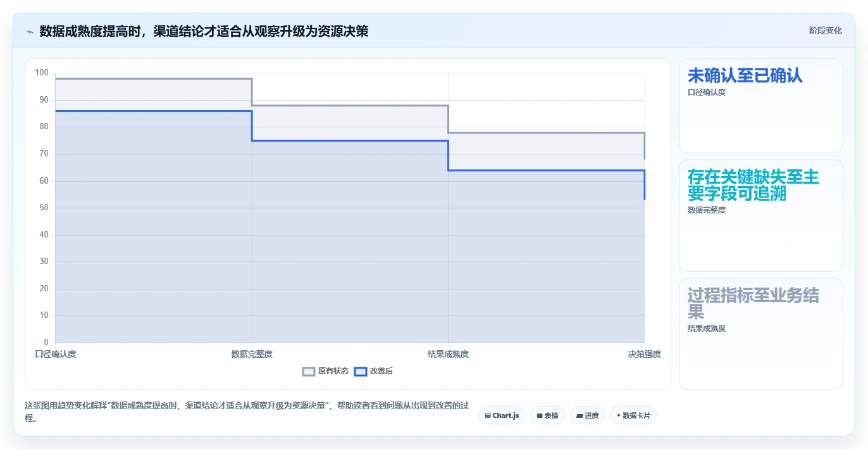Click the 口径确认度 x-axis label
The height and width of the screenshot is (449, 868).
click(x=56, y=354)
